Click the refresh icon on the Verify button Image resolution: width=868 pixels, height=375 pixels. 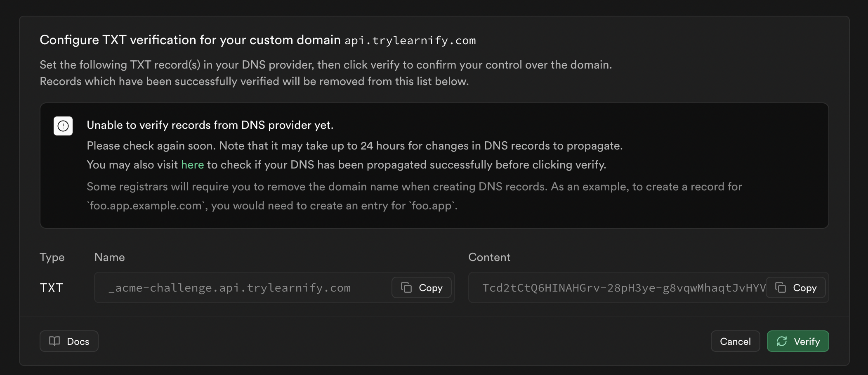click(782, 341)
